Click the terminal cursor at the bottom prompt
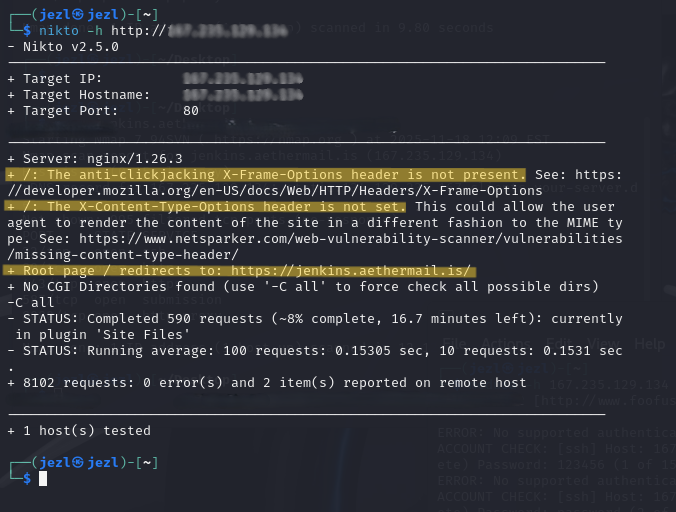This screenshot has height=512, width=676. pos(43,479)
